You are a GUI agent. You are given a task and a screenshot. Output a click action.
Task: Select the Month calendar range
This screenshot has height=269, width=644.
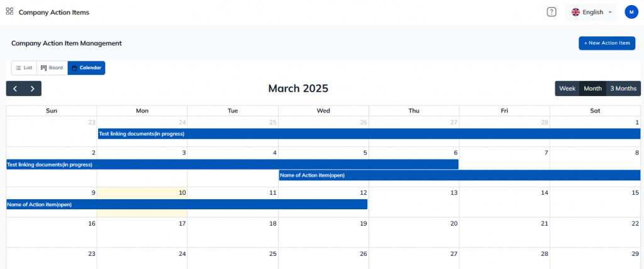(592, 89)
